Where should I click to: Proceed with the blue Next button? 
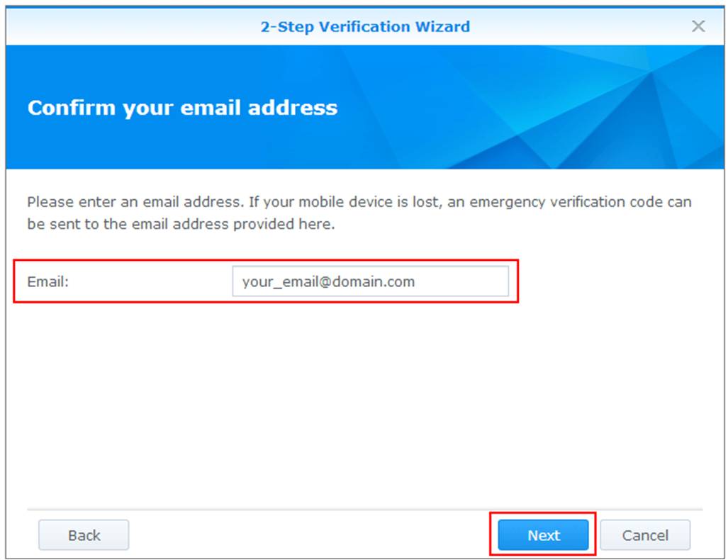pyautogui.click(x=543, y=535)
